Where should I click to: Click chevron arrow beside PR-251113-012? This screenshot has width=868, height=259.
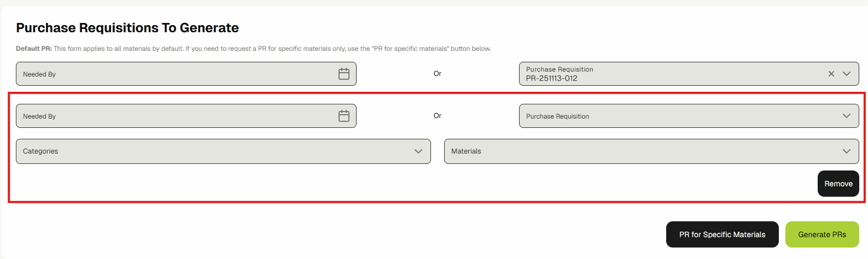point(847,74)
